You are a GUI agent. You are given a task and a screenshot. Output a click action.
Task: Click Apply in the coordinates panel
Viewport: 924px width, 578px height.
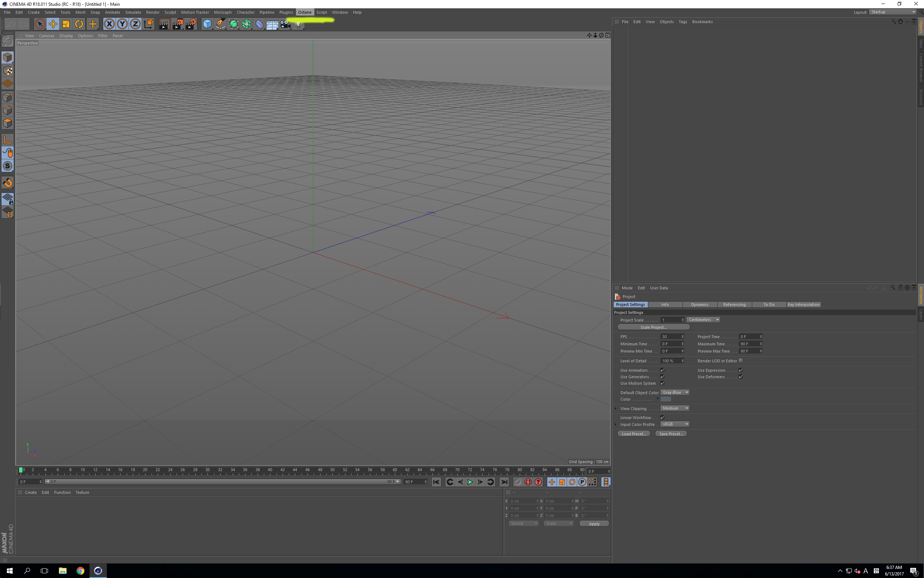pyautogui.click(x=594, y=523)
